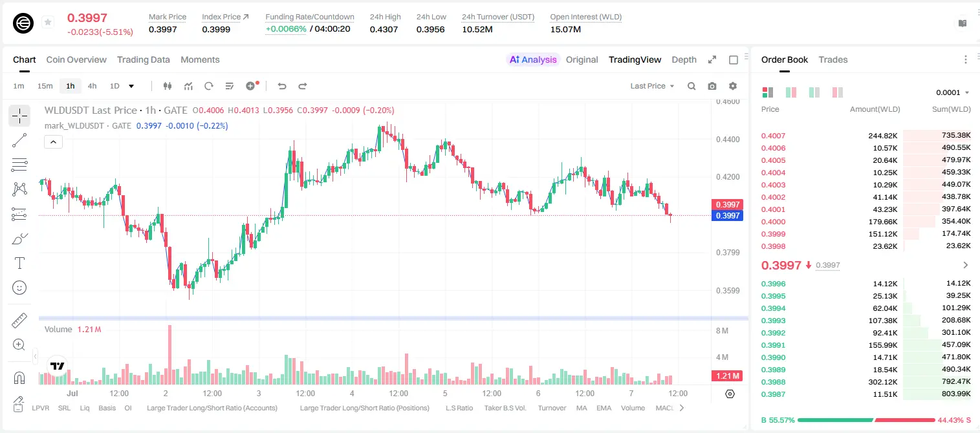The image size is (980, 433).
Task: Take a chart snapshot with camera icon
Action: [x=712, y=86]
